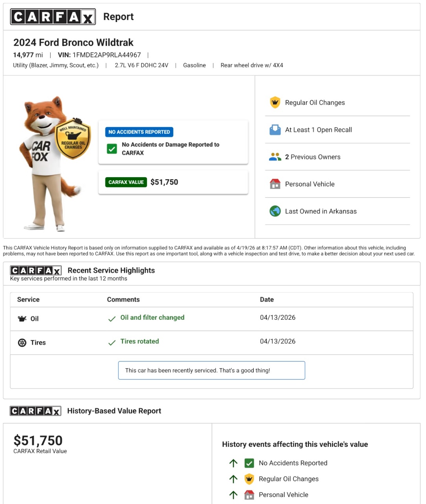
Task: Click the Oil can service icon
Action: 22,319
